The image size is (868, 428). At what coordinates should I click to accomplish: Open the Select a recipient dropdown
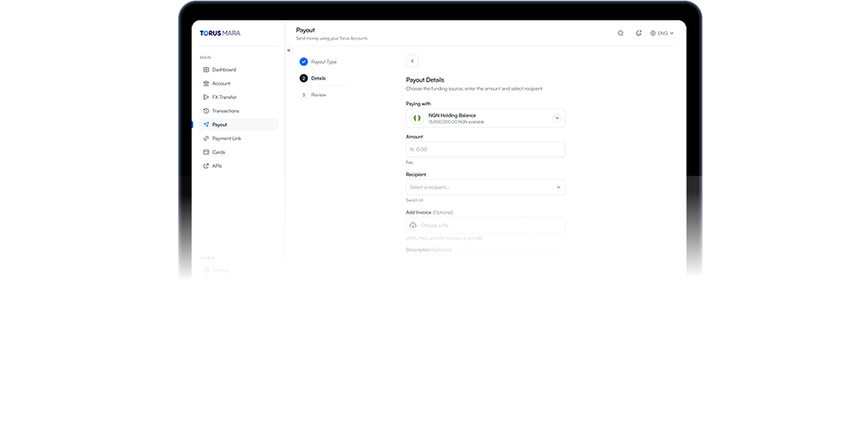(485, 187)
